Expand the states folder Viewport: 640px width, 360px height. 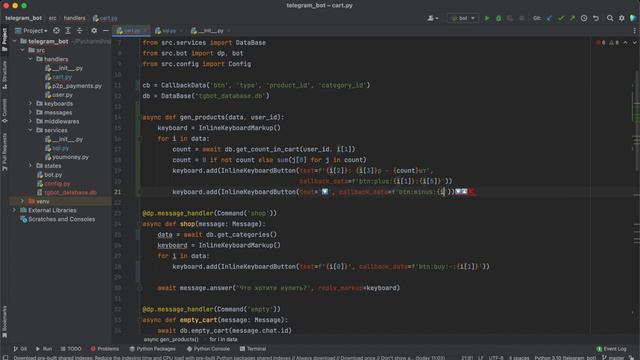31,166
